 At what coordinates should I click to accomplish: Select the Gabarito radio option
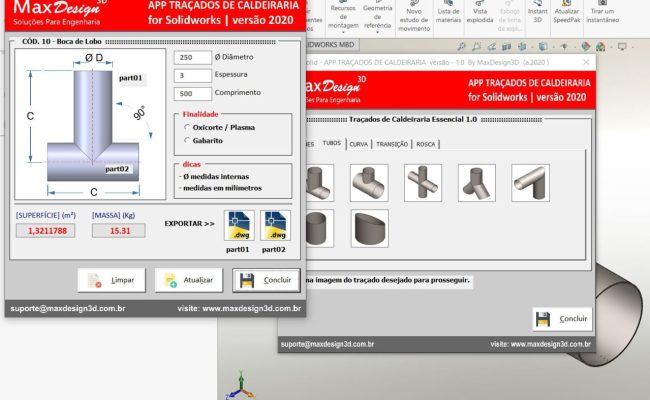[x=187, y=141]
